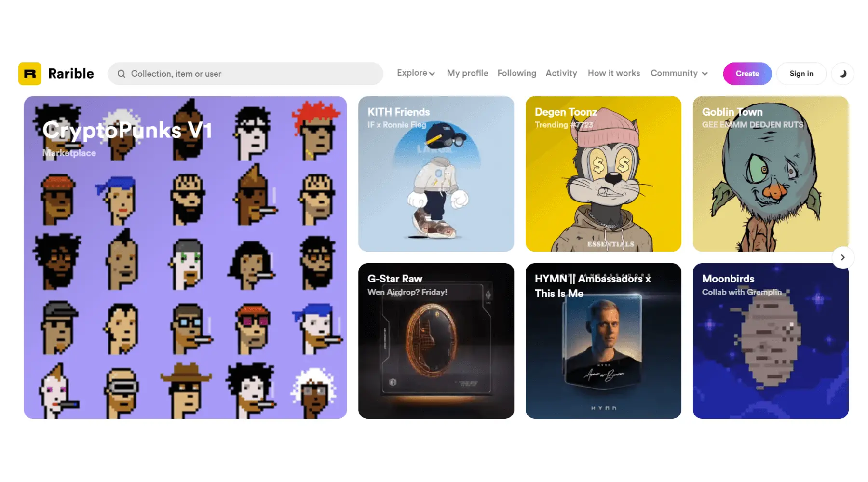The height and width of the screenshot is (482, 868).
Task: Click the Create button
Action: 747,74
